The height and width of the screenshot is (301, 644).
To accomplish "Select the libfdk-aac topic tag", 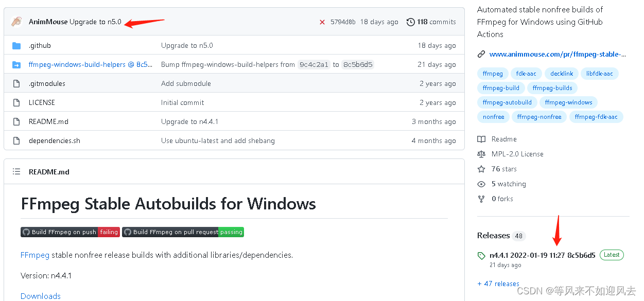I will (600, 74).
